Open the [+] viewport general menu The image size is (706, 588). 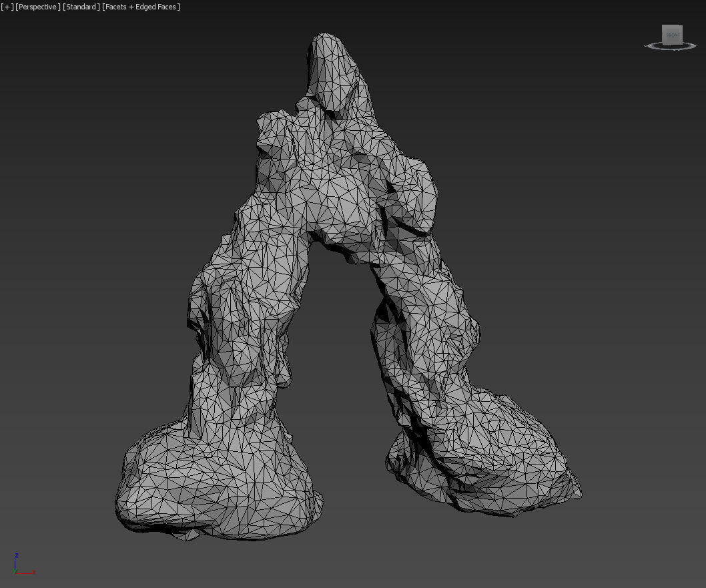tap(7, 7)
